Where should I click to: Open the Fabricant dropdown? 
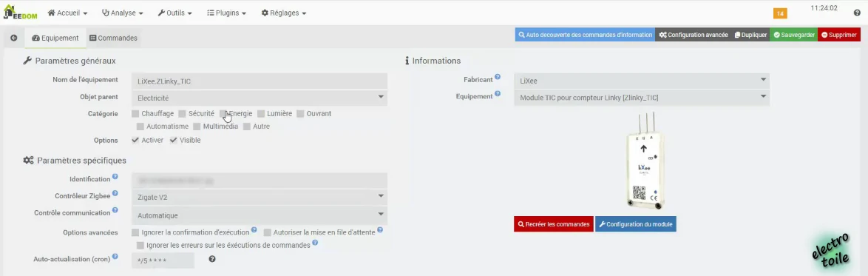[x=642, y=81]
